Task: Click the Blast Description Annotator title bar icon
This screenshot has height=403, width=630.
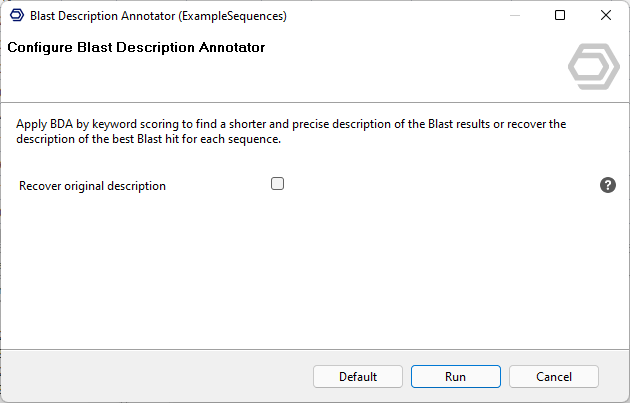Action: pyautogui.click(x=16, y=16)
